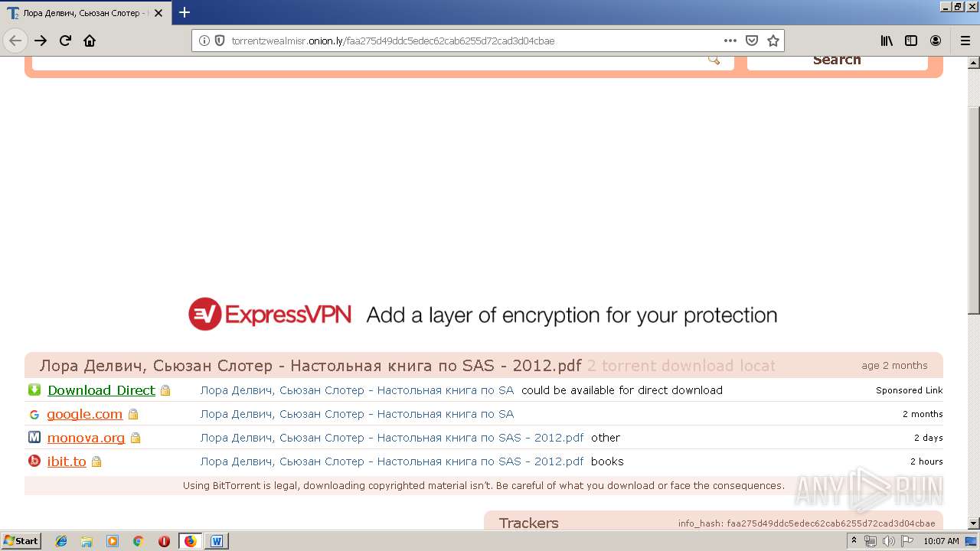Show hidden system tray icons

pos(854,541)
